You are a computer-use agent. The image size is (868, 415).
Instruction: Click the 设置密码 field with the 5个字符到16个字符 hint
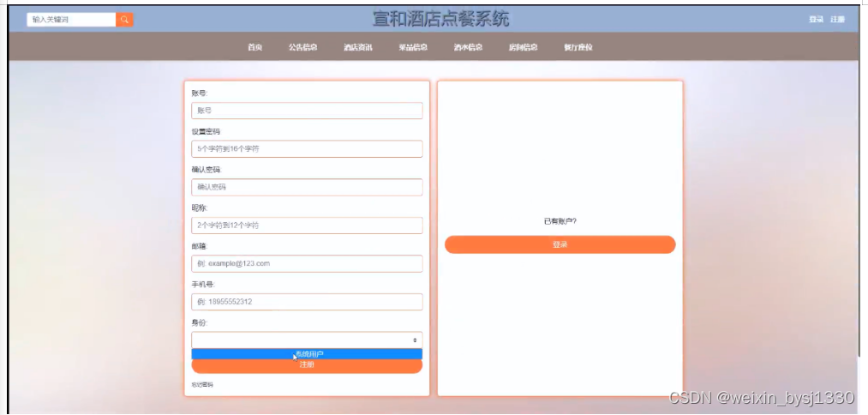click(x=307, y=149)
